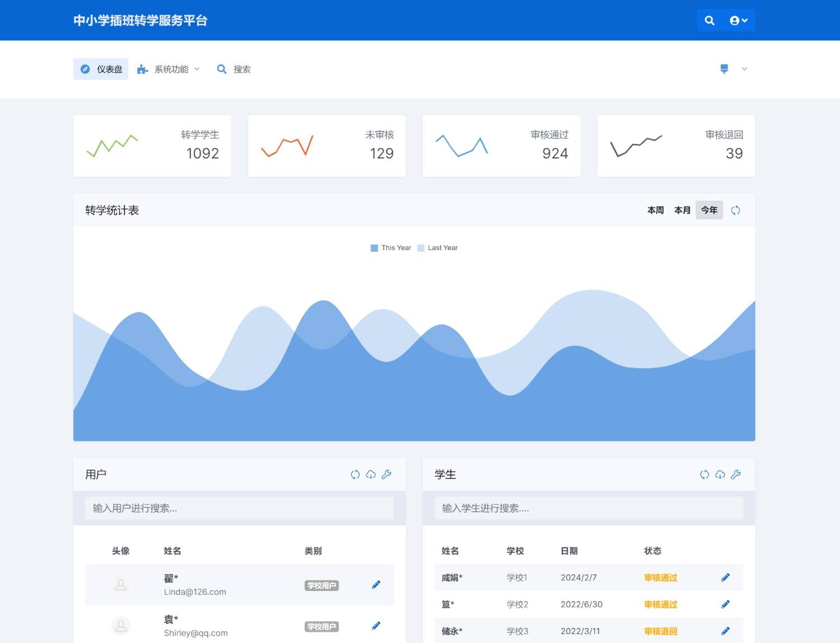
Task: Edit student 储永* record
Action: 726,631
